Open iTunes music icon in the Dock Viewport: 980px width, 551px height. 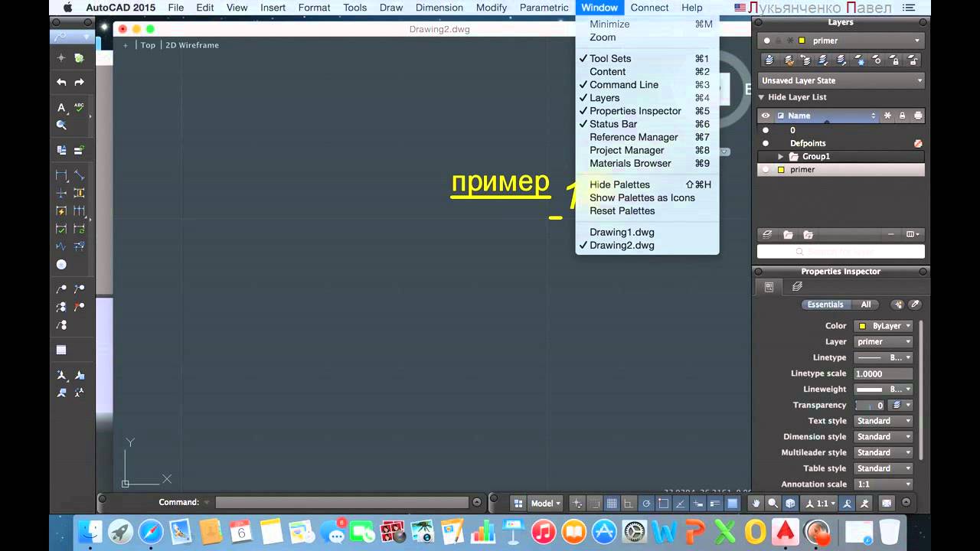tap(544, 531)
